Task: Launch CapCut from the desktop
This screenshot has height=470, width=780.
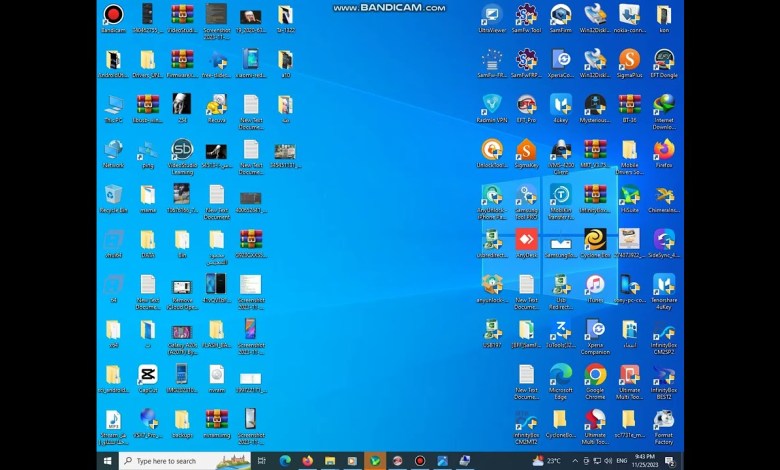Action: coord(148,378)
